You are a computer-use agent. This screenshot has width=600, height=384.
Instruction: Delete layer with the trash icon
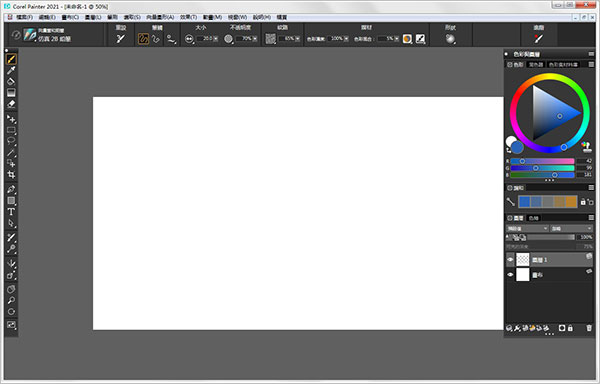(589, 328)
